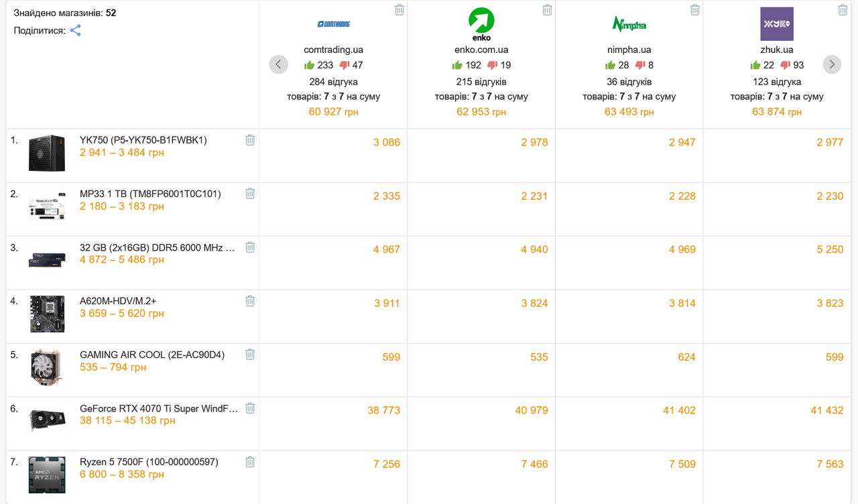Open 123 відгука reviews for zhuk

(x=777, y=82)
